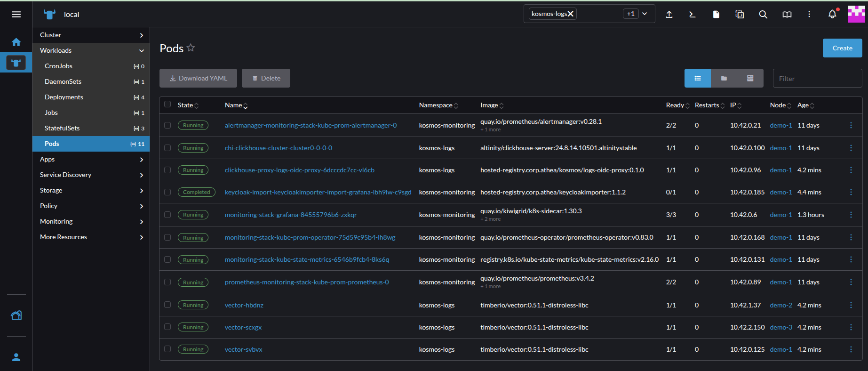
Task: Open Deployments in the sidebar
Action: (x=64, y=97)
